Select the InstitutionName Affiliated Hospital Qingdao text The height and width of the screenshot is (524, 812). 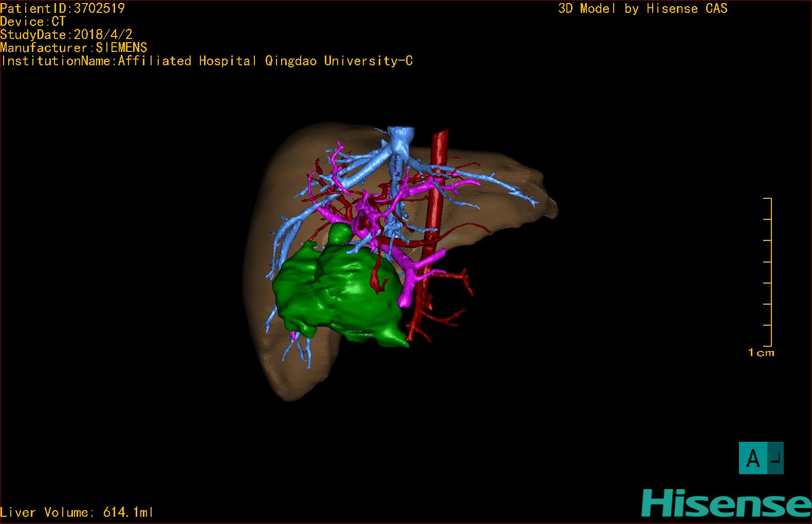coord(207,61)
